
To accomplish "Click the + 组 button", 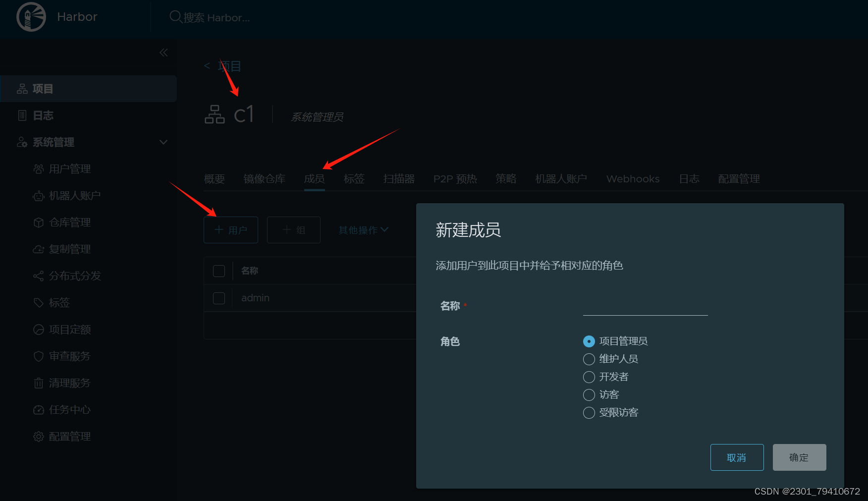I will tap(294, 230).
